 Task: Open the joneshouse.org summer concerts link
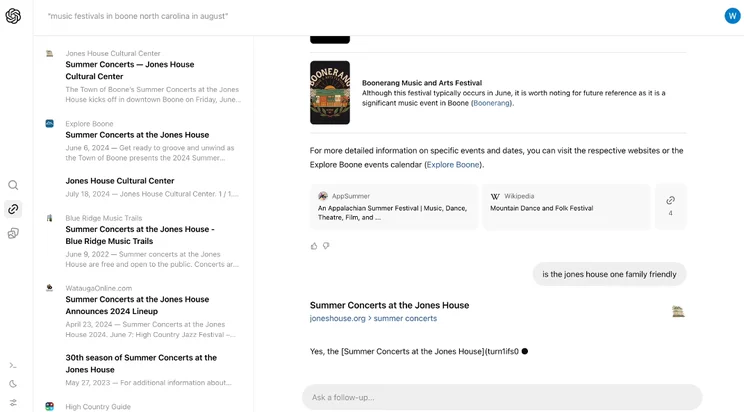point(373,318)
